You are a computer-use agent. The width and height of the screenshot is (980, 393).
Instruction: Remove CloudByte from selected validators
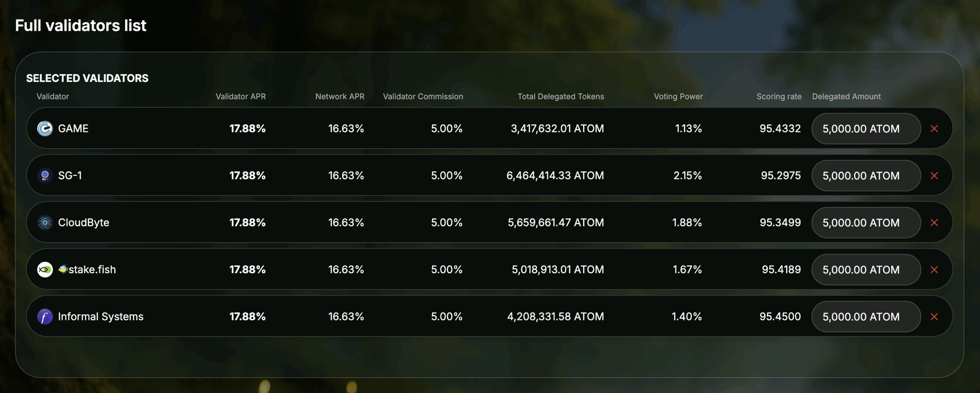[934, 222]
